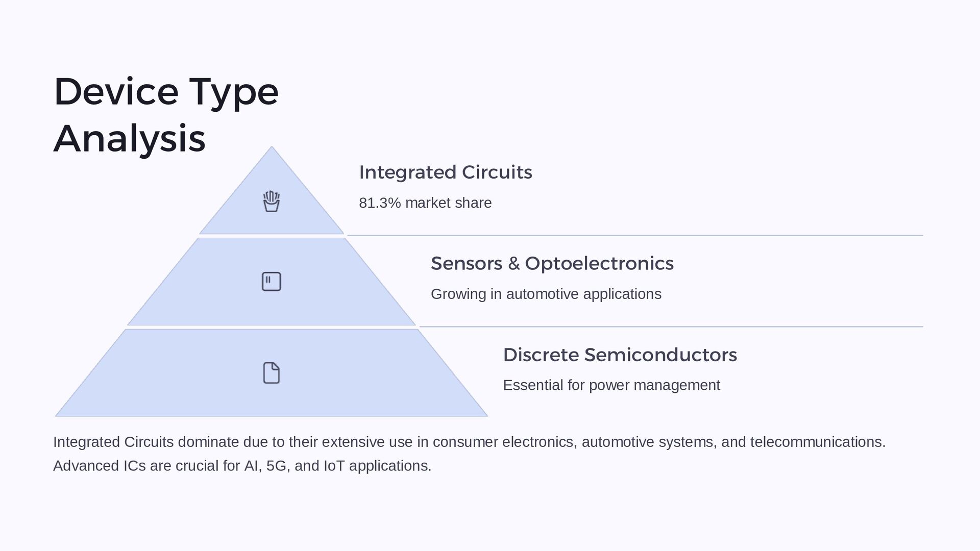Select "Growing in automotive applications" text
This screenshot has width=980, height=551.
[x=546, y=294]
